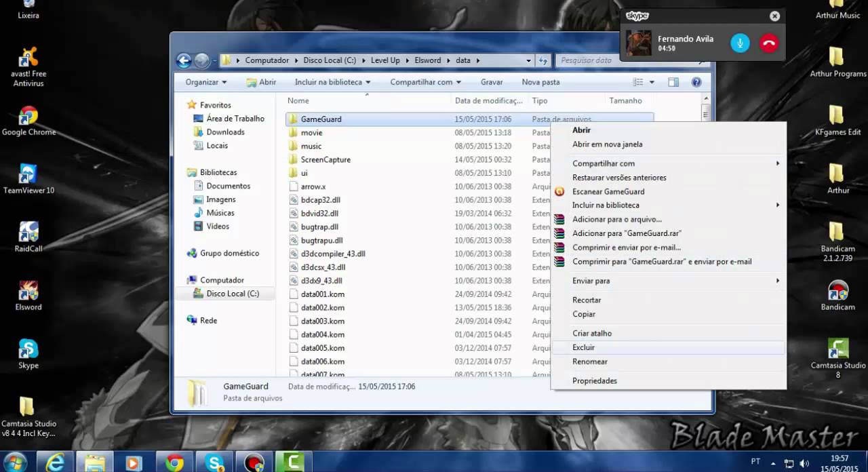Choose Excluir in context menu

(x=668, y=347)
